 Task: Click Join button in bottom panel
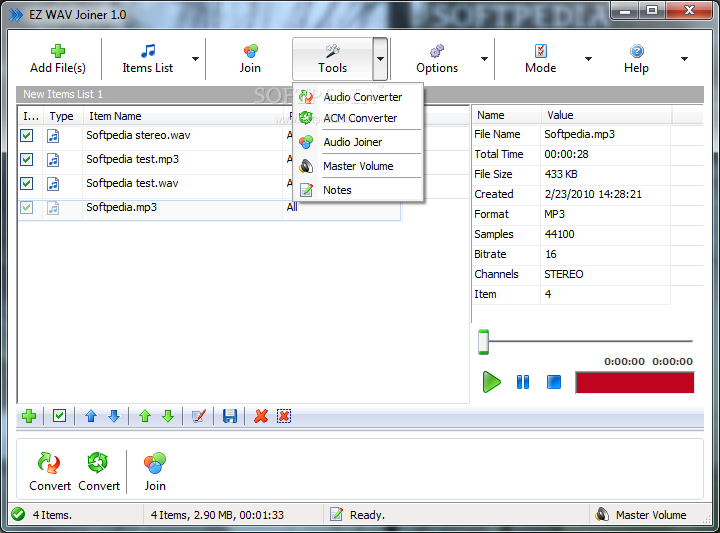pos(155,471)
